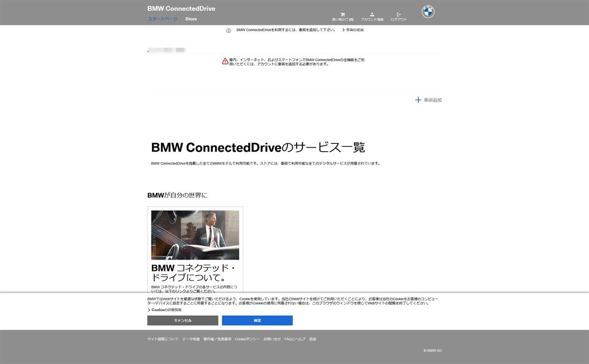Follow the 車両の追加 link in notice bar
Viewport: 589px width, 364px height.
pos(353,30)
